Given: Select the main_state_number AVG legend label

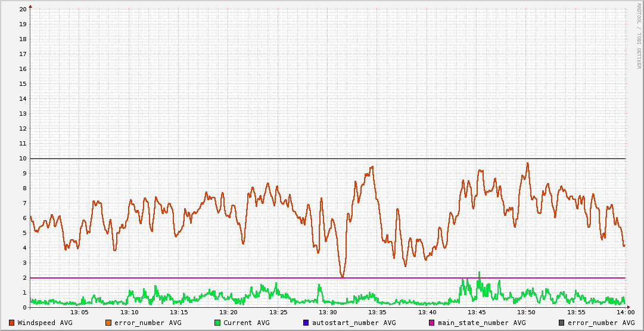Looking at the screenshot, I should [481, 323].
